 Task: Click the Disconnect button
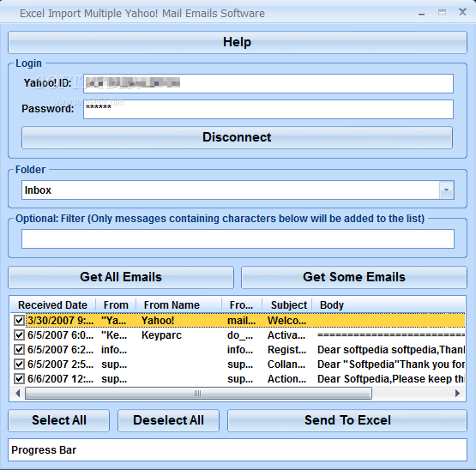tap(237, 137)
